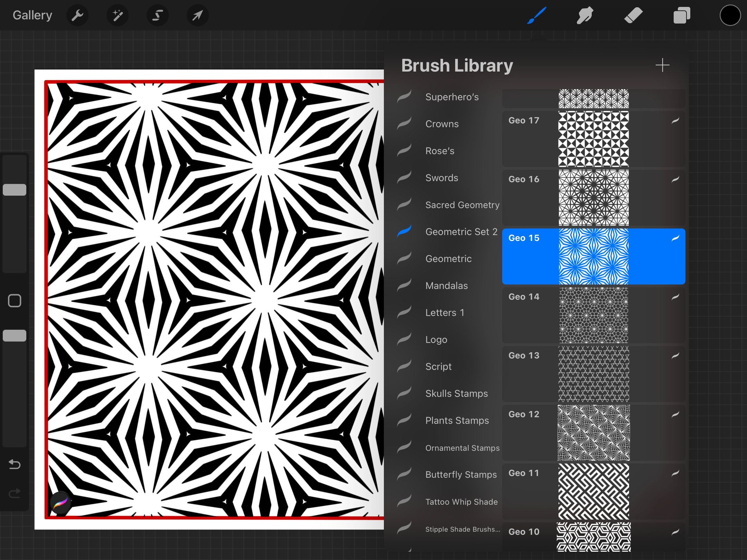Open the Script brush set
The height and width of the screenshot is (560, 747).
click(438, 366)
